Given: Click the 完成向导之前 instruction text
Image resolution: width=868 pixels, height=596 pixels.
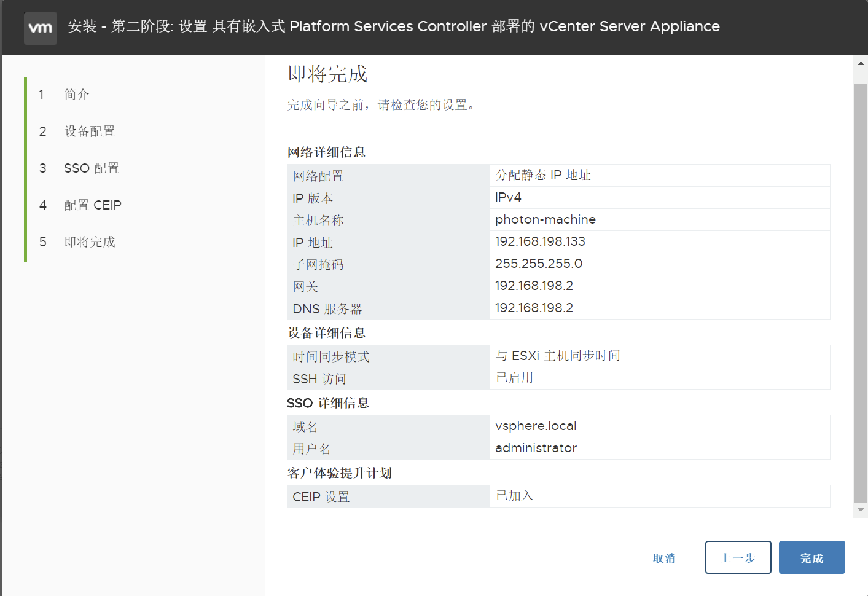Looking at the screenshot, I should 381,105.
